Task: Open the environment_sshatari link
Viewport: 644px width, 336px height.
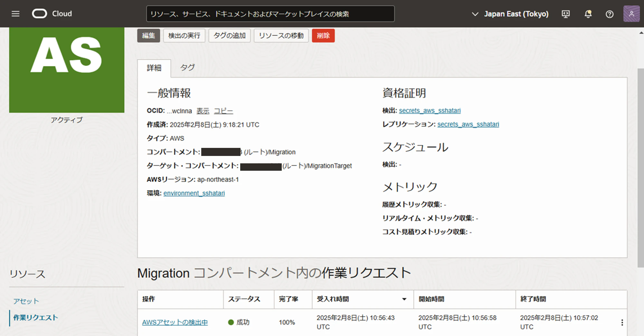Action: (x=194, y=193)
